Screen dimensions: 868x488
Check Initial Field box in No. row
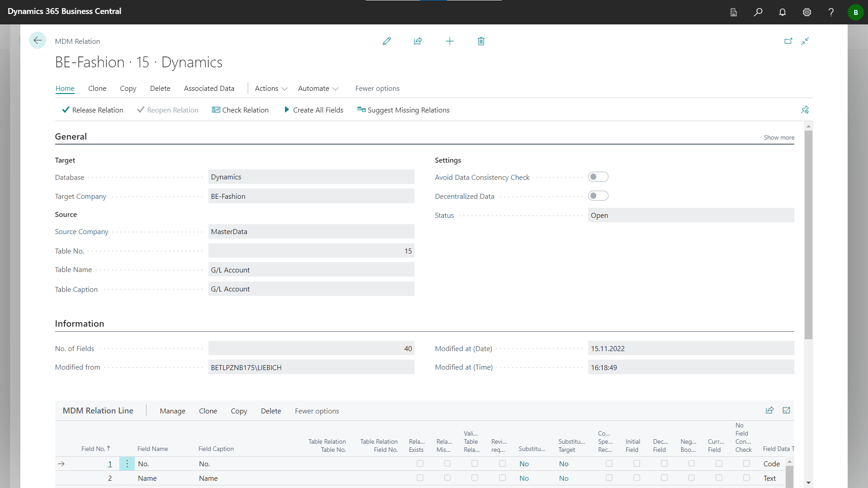[x=637, y=464]
